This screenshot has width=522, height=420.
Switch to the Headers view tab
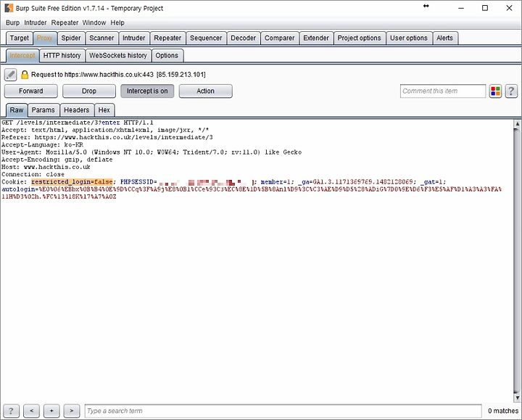click(x=77, y=110)
